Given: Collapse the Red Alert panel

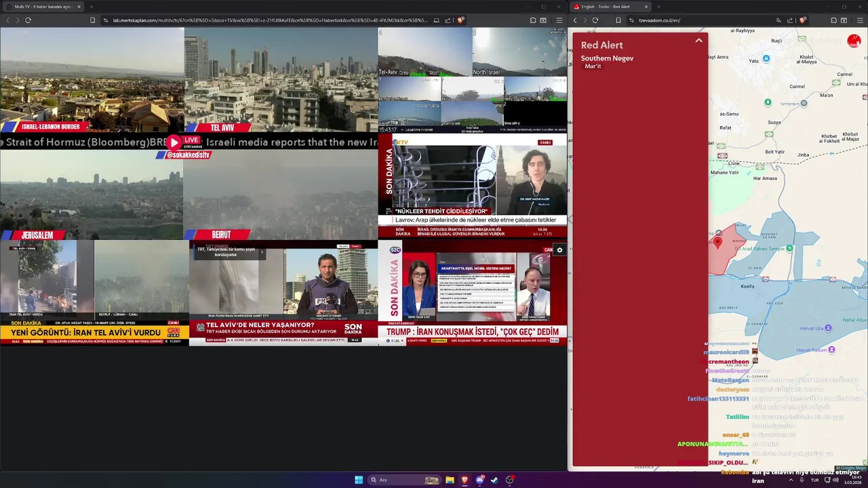Looking at the screenshot, I should point(698,41).
